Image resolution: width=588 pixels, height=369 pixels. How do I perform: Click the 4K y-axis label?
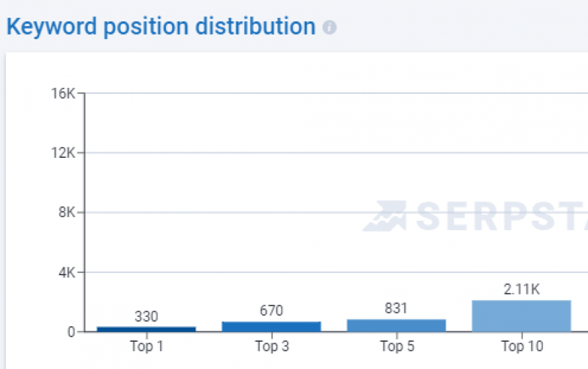coord(66,273)
